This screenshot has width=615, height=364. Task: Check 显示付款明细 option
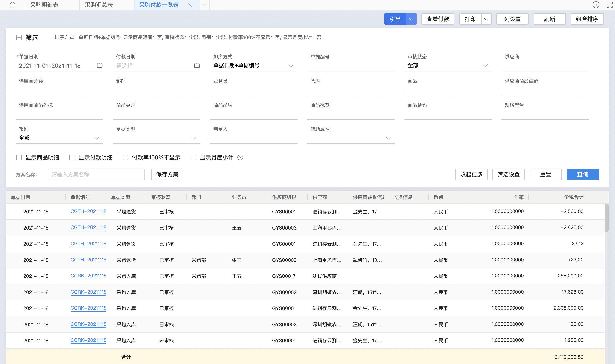[72, 157]
